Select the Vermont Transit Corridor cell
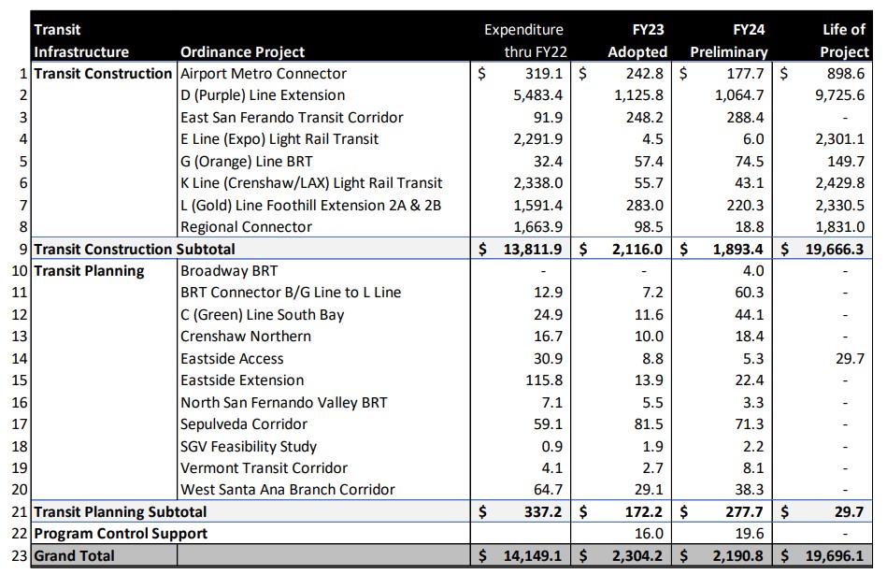The image size is (887, 588). pos(264,468)
